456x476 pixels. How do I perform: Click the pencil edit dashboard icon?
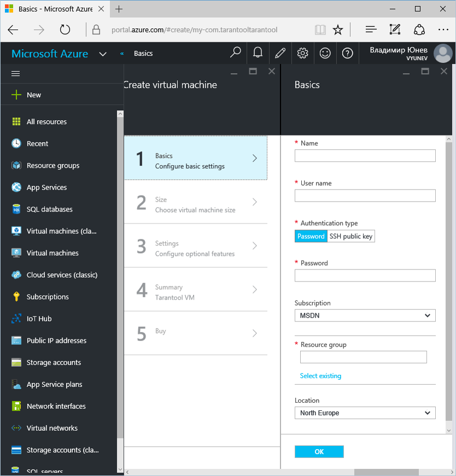tap(280, 53)
